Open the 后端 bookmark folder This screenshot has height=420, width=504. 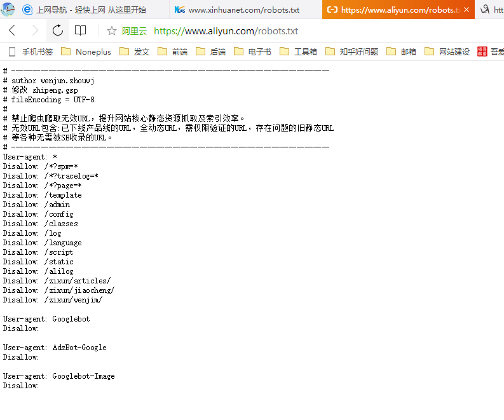pos(210,51)
